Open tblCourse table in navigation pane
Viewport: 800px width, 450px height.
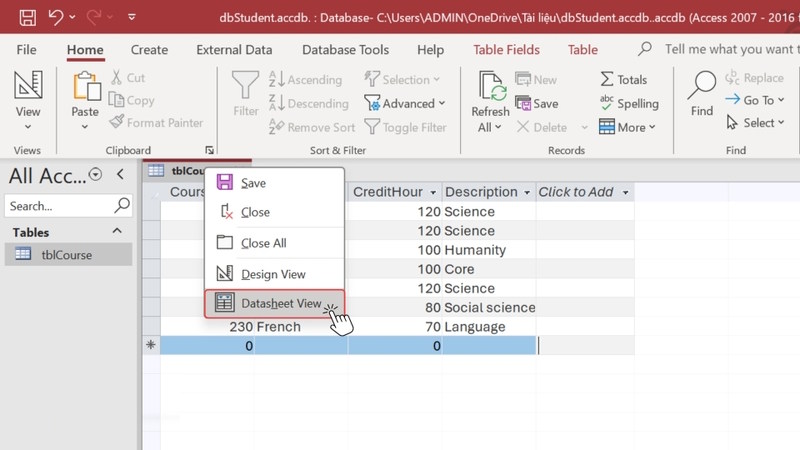pos(66,254)
